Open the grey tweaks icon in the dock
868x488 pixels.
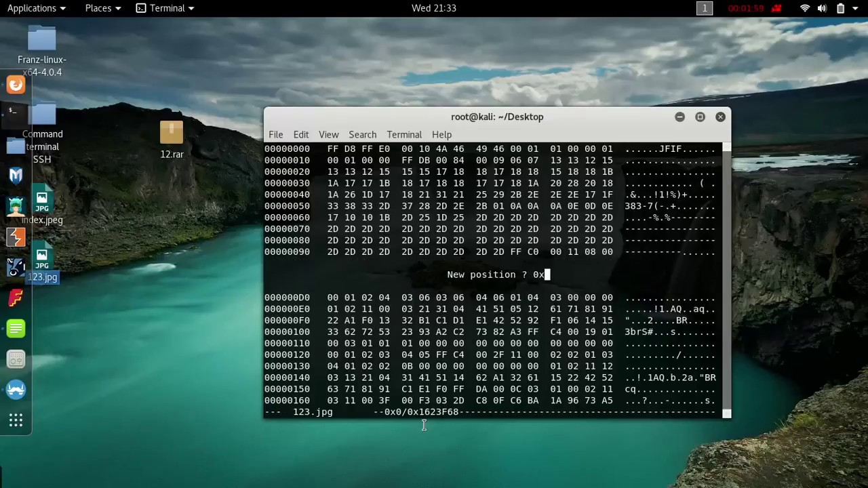[16, 359]
